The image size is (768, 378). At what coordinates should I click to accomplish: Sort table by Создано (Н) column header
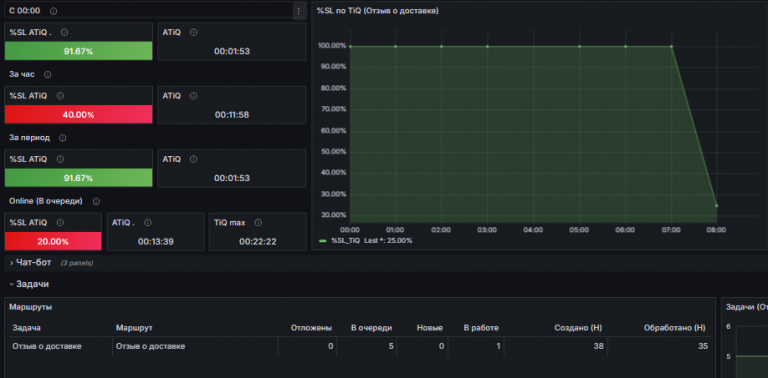(x=578, y=328)
